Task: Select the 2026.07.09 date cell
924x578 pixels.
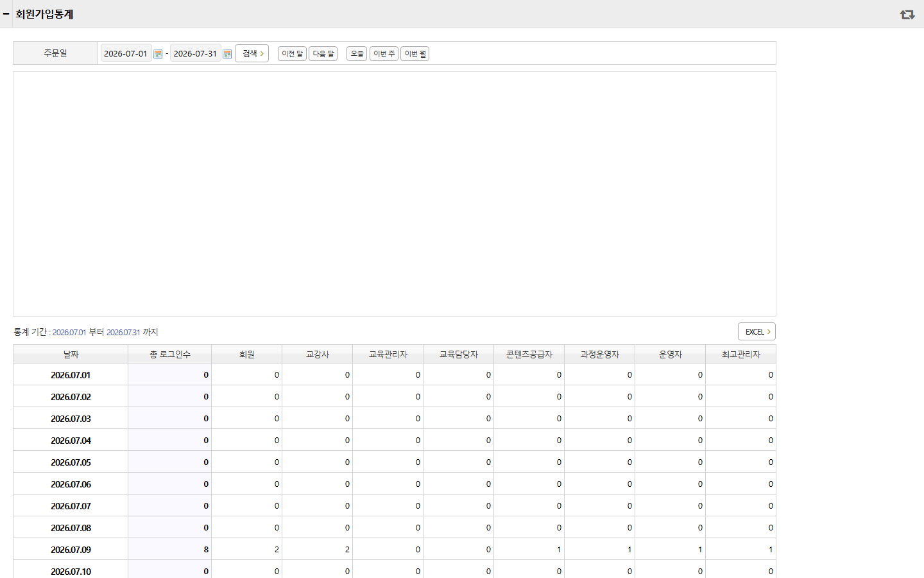Action: pos(71,550)
